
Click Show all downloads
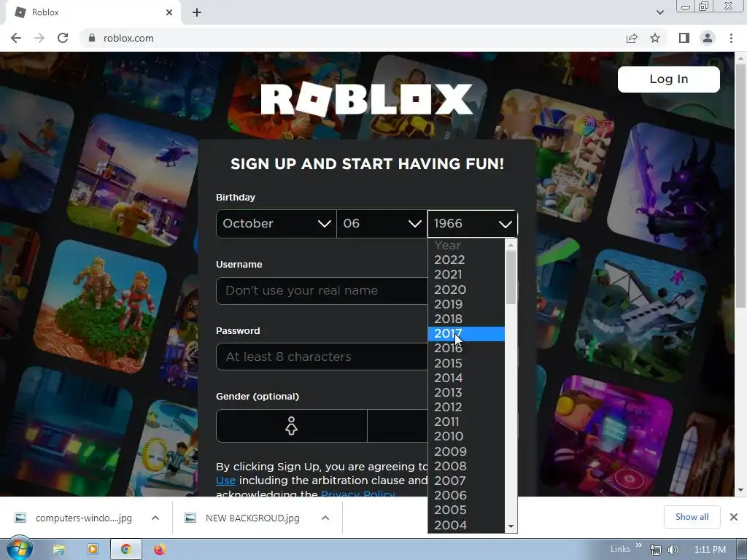[x=692, y=517]
